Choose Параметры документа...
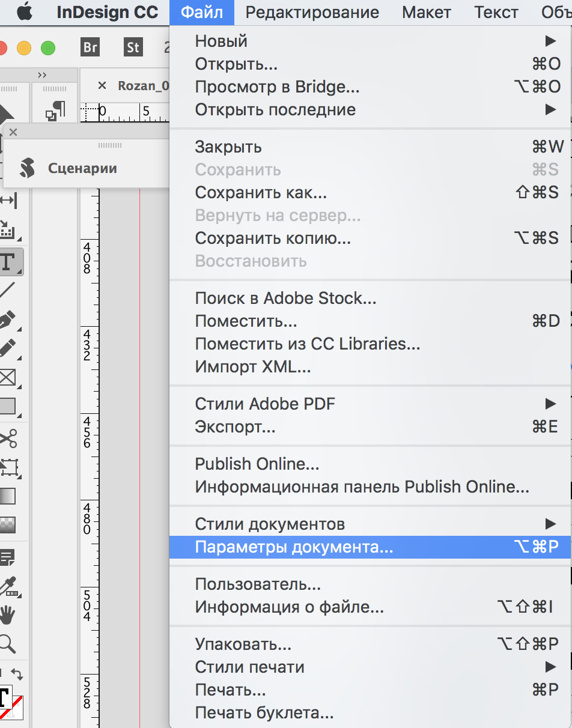572x728 pixels. click(370, 547)
